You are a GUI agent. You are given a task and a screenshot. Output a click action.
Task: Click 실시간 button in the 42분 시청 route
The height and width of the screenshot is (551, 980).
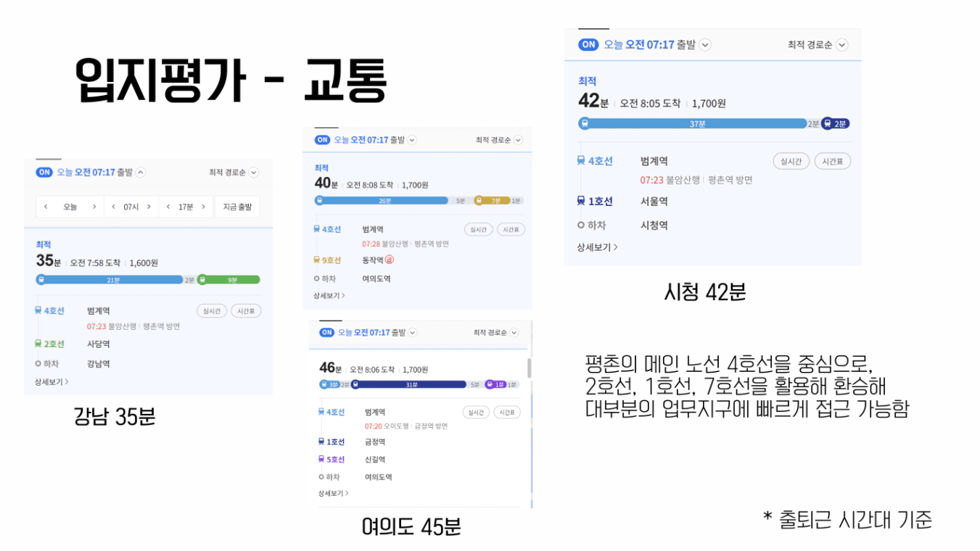click(791, 162)
